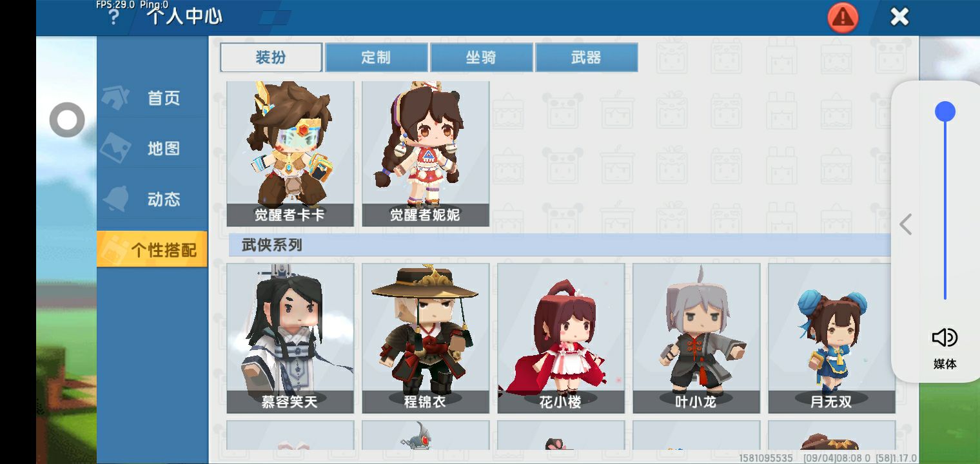The image size is (980, 464).
Task: Pick the 花小楼 skin
Action: 561,338
